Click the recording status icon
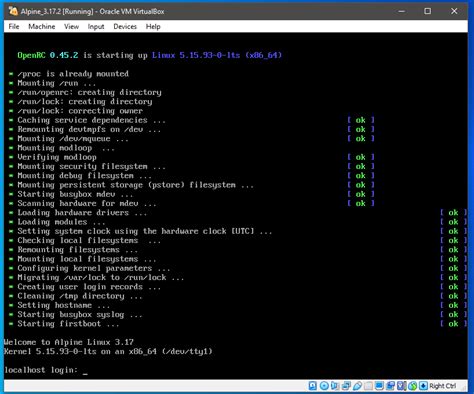 (390, 386)
